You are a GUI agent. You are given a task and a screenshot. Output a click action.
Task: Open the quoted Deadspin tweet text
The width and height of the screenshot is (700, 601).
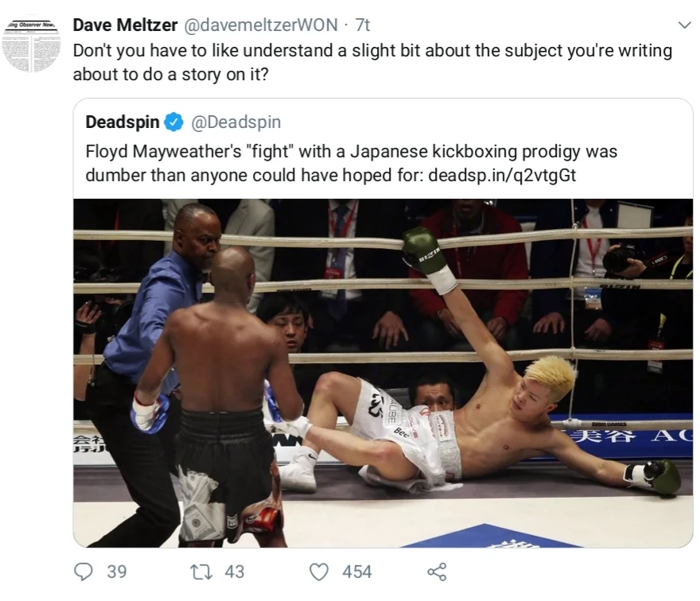[352, 163]
